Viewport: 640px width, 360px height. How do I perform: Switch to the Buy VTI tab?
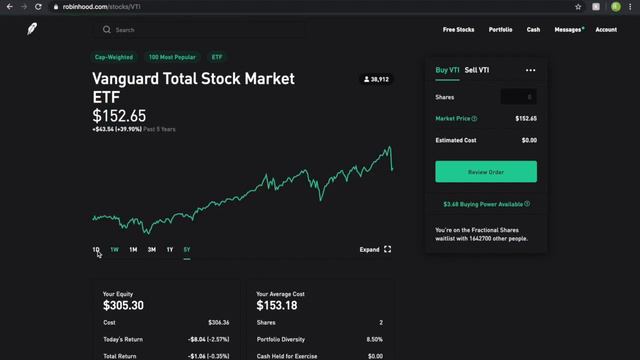[x=447, y=70]
